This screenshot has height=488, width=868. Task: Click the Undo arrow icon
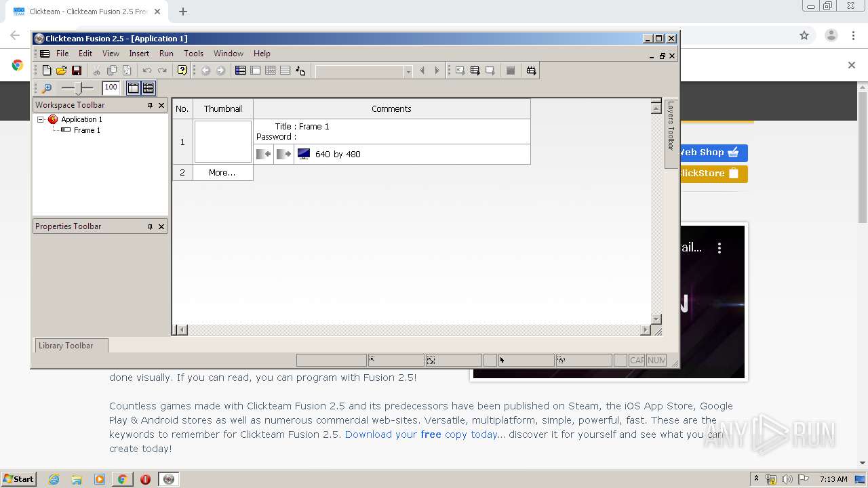click(147, 70)
